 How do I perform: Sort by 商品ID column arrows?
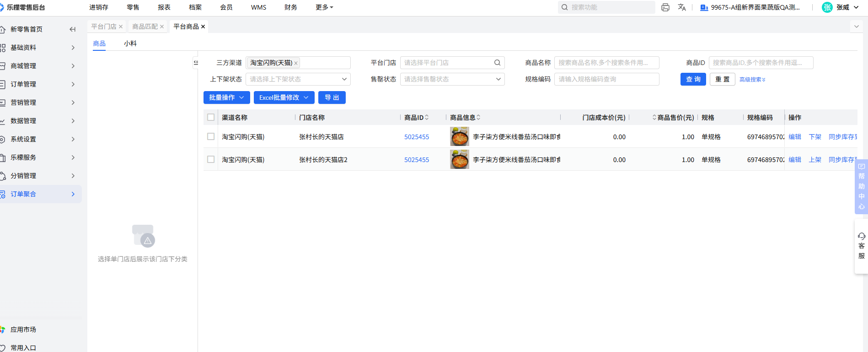[427, 118]
